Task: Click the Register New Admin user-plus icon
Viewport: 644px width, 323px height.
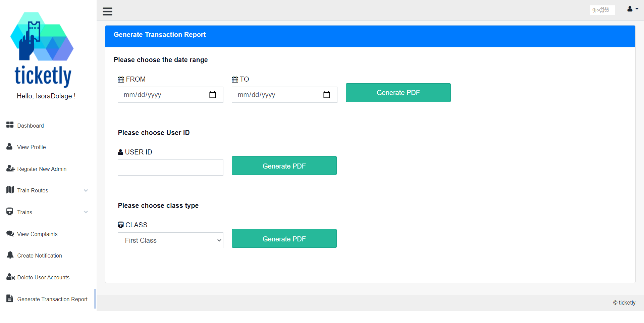Action: 10,169
